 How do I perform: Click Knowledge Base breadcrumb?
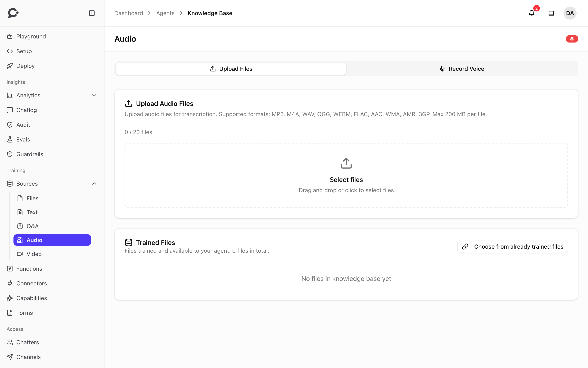(210, 13)
